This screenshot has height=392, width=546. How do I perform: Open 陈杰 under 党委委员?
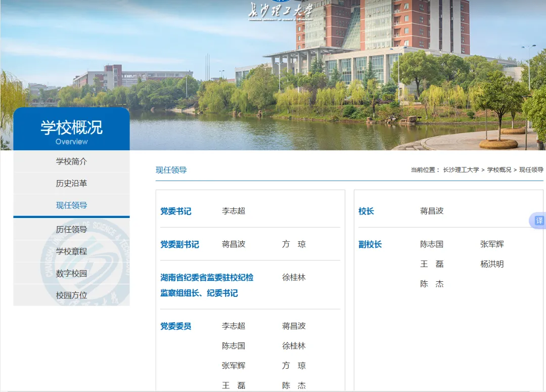294,385
